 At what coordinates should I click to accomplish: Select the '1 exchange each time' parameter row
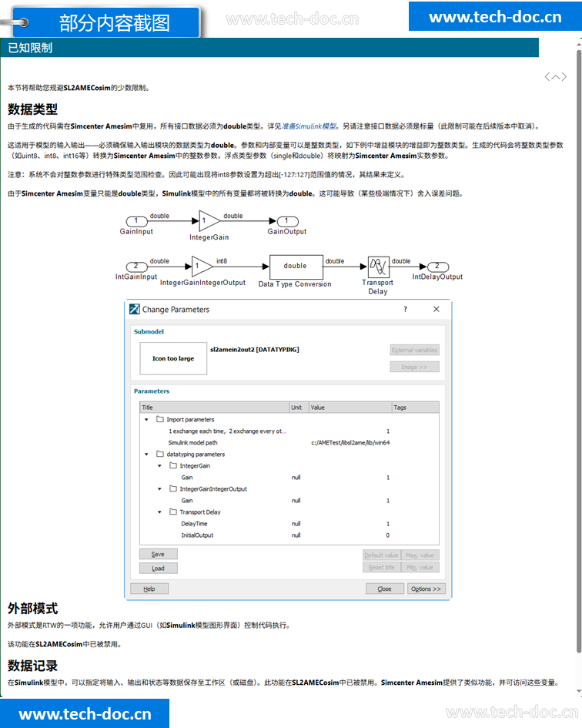289,431
